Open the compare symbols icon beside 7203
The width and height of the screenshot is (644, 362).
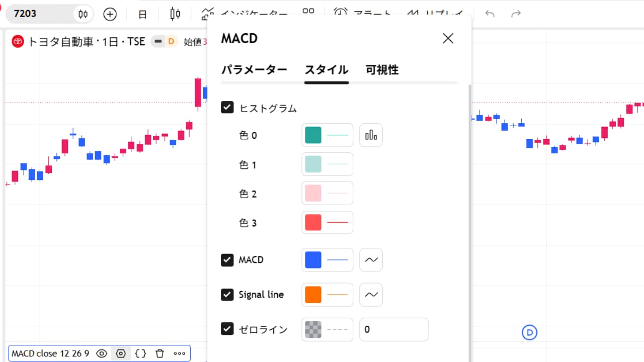click(83, 14)
